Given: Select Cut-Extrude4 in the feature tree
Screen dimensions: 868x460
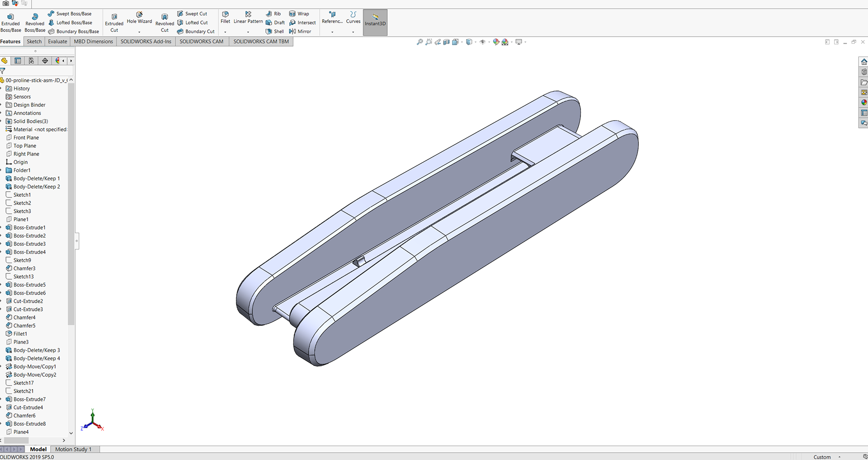Looking at the screenshot, I should tap(24, 408).
